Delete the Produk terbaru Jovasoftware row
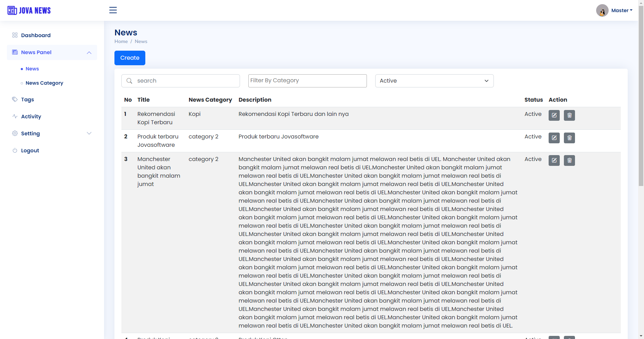The height and width of the screenshot is (339, 644). point(569,138)
